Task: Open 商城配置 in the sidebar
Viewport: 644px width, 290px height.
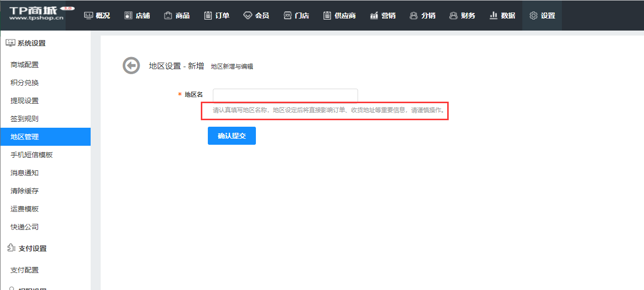Action: 25,65
